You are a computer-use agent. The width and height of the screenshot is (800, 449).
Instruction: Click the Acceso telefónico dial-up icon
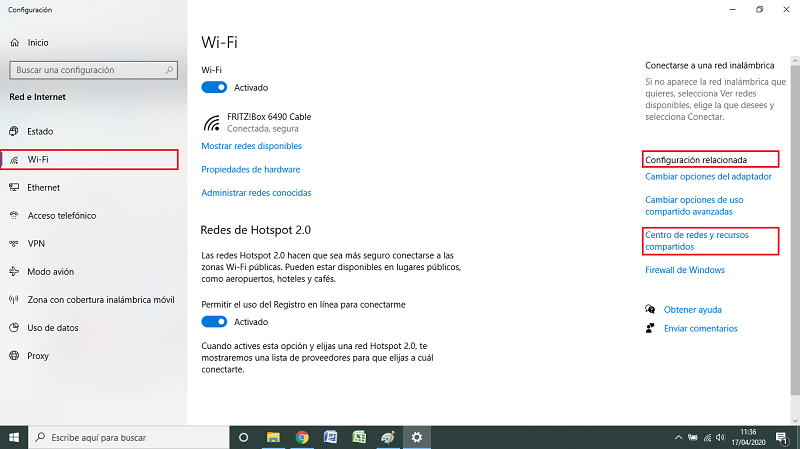tap(14, 216)
